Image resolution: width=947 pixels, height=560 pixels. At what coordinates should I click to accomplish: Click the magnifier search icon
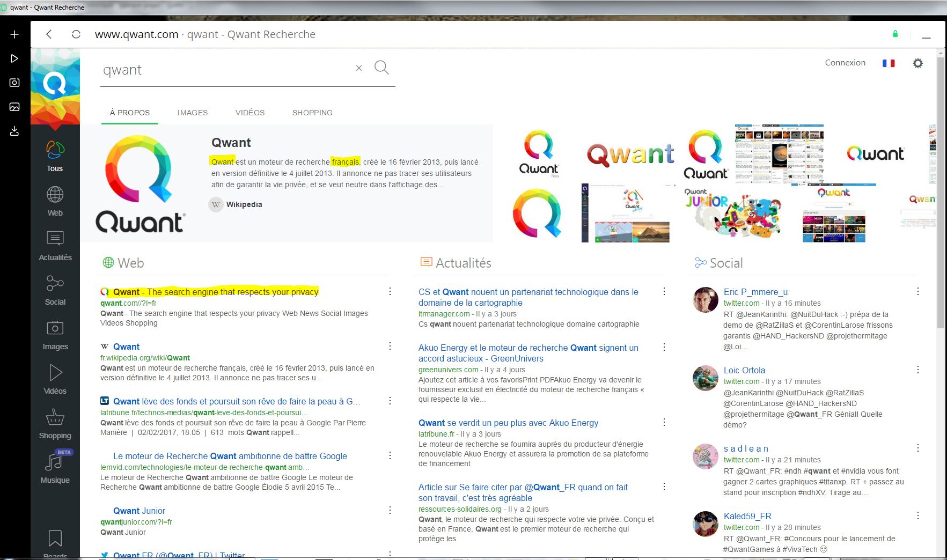pyautogui.click(x=381, y=68)
